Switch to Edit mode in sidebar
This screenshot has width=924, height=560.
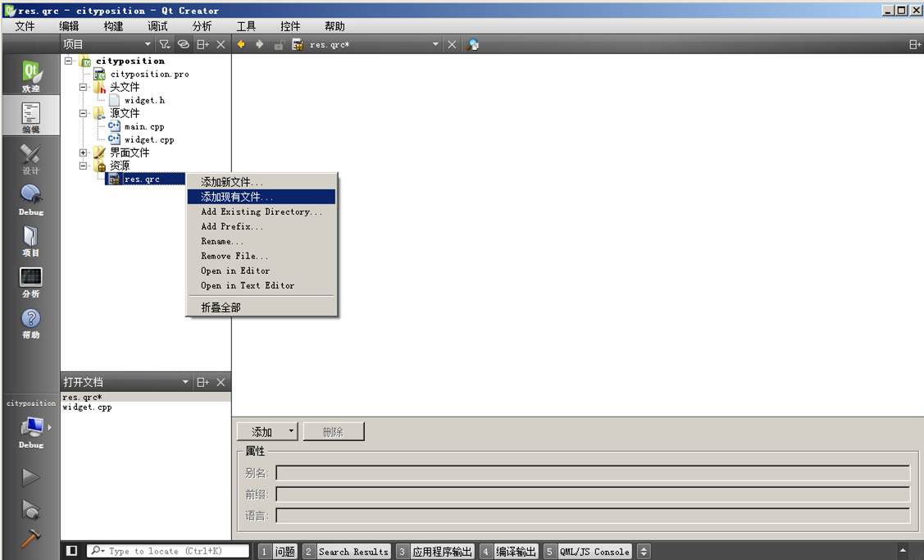point(30,116)
